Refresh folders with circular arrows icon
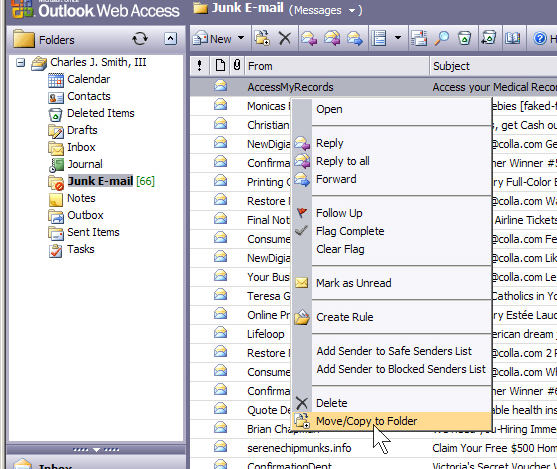The height and width of the screenshot is (469, 557). 140,39
